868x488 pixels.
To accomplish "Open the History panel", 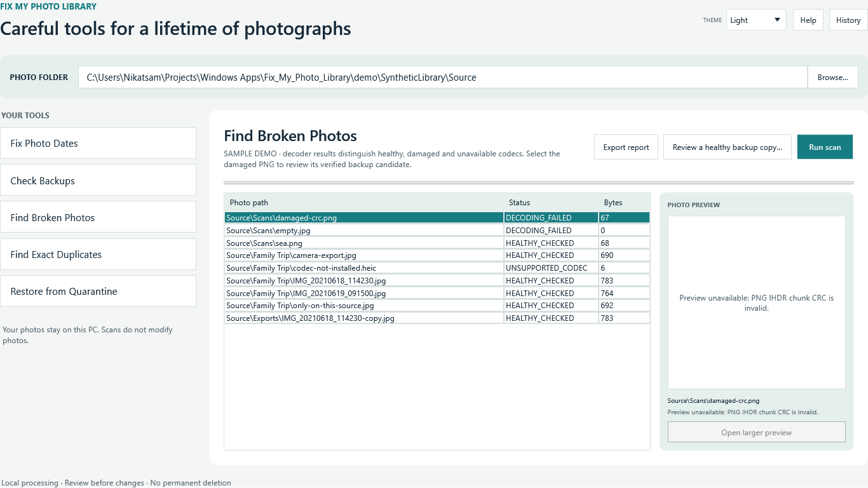I will tap(848, 20).
